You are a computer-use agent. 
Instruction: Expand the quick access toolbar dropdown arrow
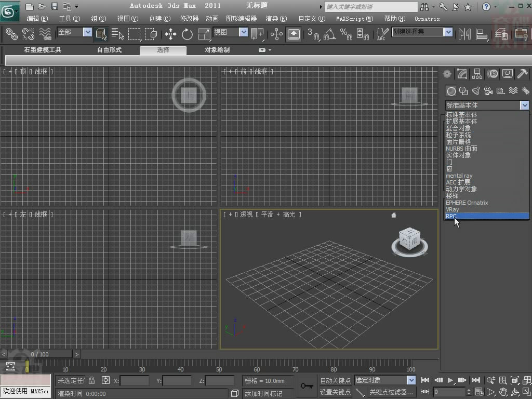(x=77, y=6)
